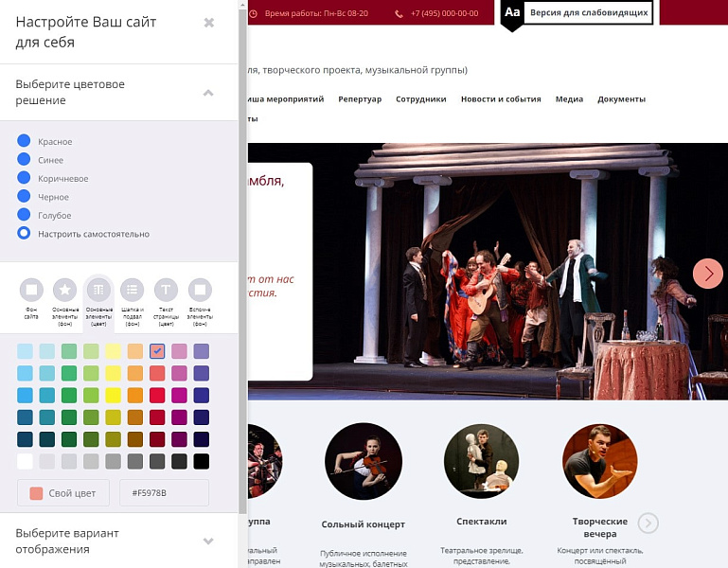Choose the 'Синее' color scheme option
This screenshot has height=568, width=728.
pyautogui.click(x=24, y=160)
